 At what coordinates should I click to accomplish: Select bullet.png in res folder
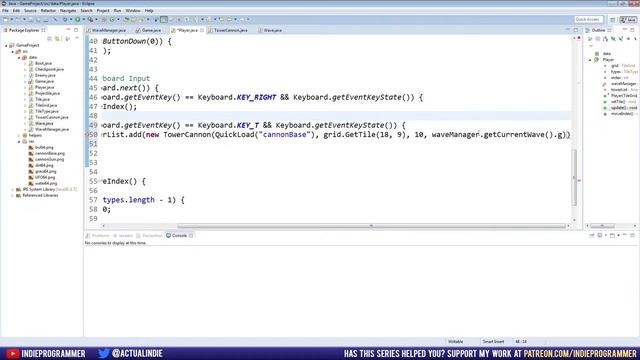(x=44, y=147)
